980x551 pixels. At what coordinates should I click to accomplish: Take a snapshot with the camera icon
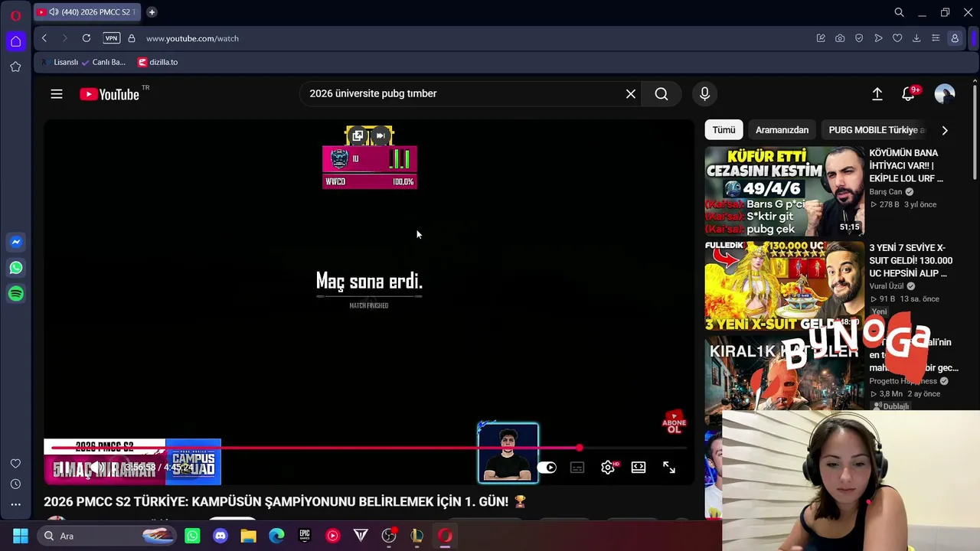tap(840, 38)
